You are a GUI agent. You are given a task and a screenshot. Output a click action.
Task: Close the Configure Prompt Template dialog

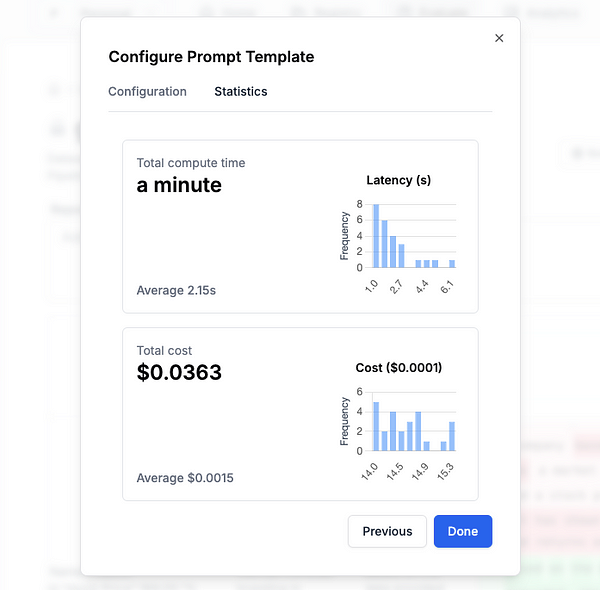tap(499, 38)
